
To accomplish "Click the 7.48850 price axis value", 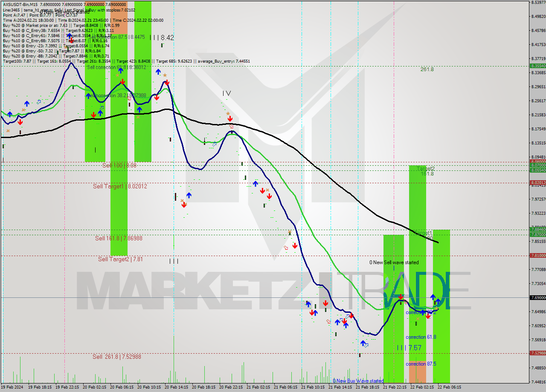I will coord(538,368).
